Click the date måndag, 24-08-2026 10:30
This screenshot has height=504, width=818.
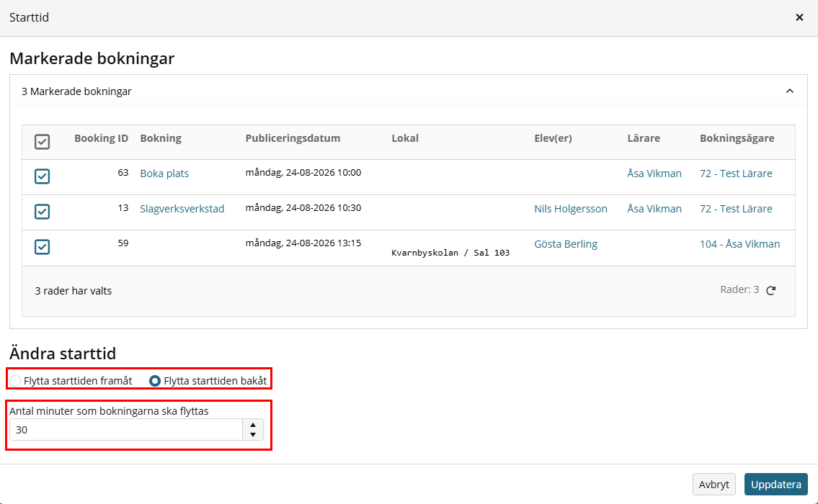303,207
